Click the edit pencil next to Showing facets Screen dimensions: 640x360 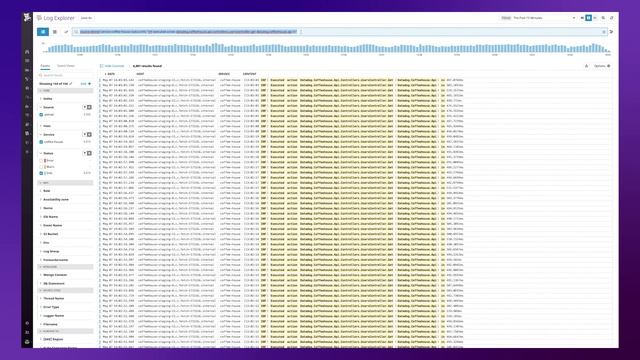(71, 84)
